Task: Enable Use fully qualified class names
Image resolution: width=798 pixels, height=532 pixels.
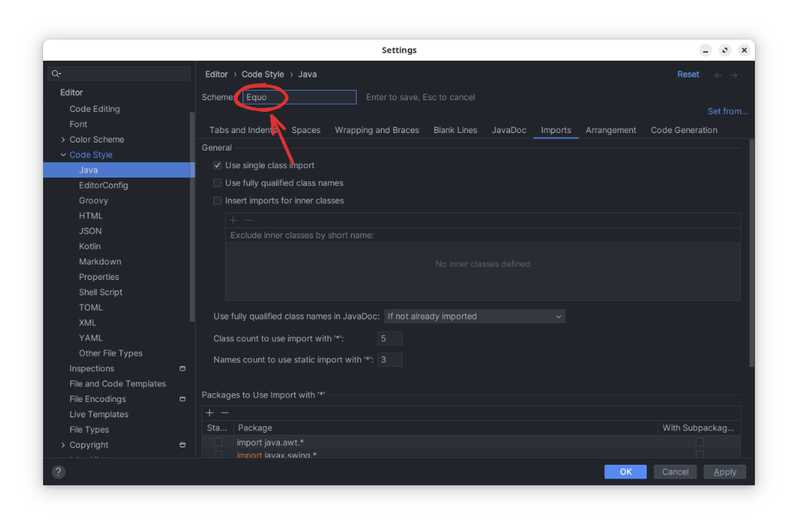Action: (217, 183)
